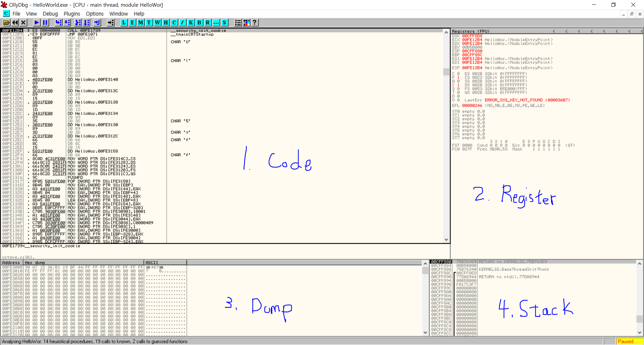Image resolution: width=644 pixels, height=345 pixels.
Task: Open Windows list with W button
Action: 158,22
